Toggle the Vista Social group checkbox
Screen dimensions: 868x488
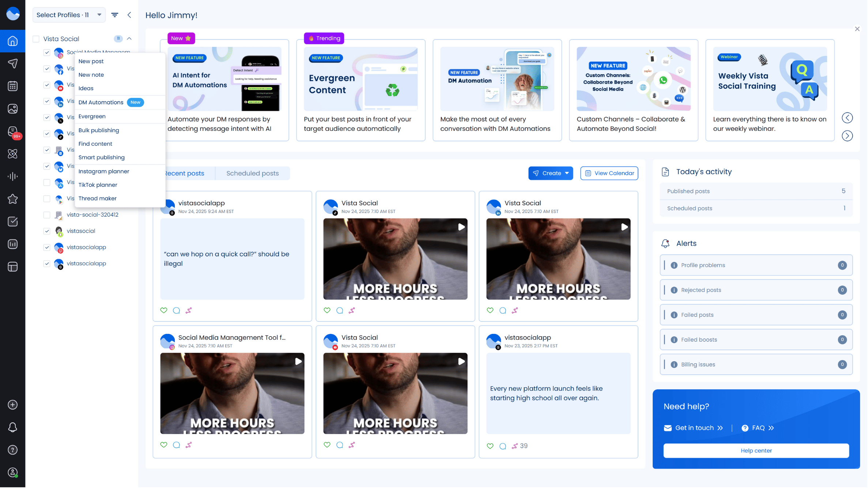coord(36,39)
